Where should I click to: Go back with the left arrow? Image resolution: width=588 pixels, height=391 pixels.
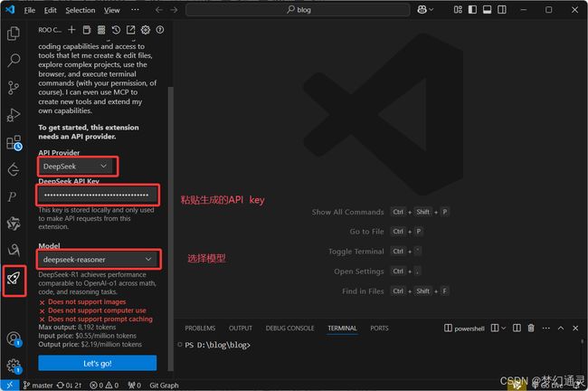point(159,10)
